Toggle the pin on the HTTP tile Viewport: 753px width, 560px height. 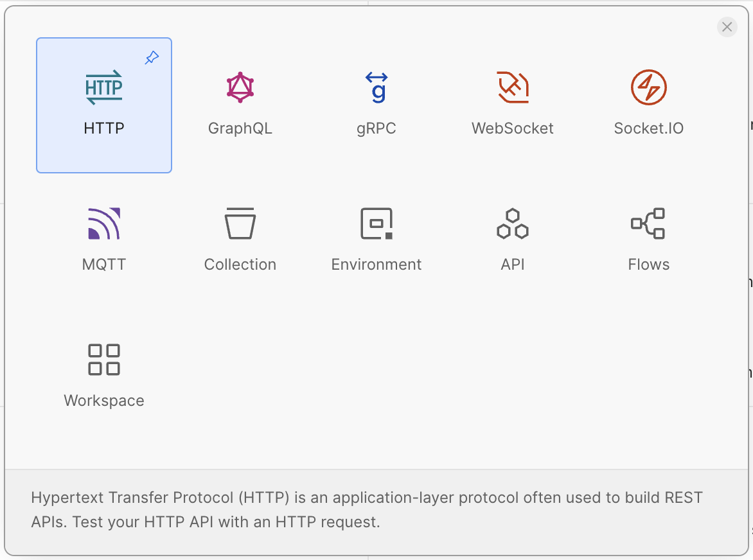pos(152,58)
